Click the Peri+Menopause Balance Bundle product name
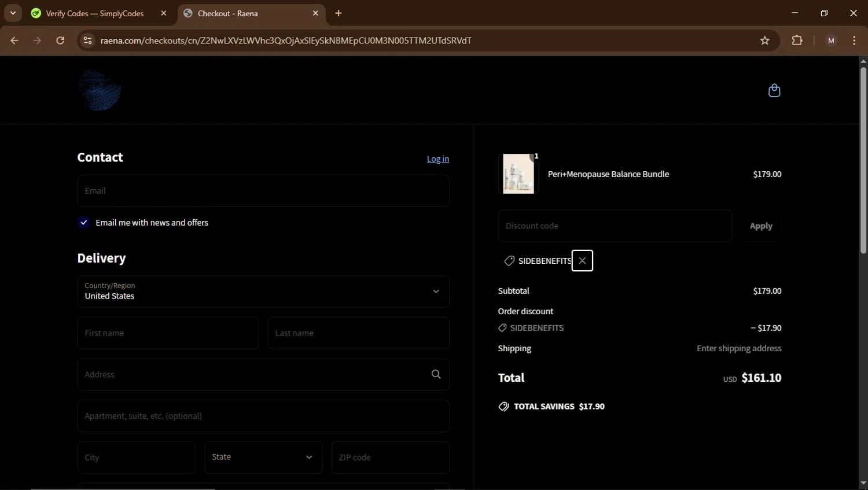This screenshot has height=490, width=868. click(608, 174)
